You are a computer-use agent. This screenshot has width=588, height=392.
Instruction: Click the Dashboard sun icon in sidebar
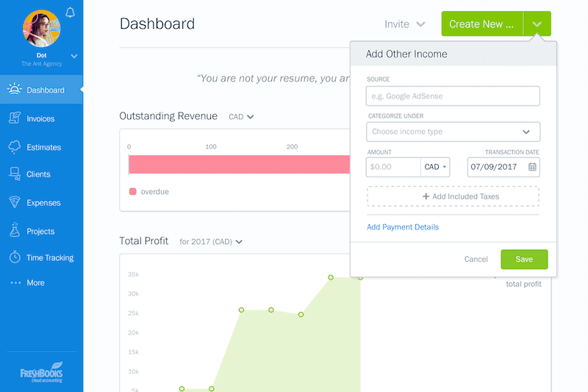(14, 90)
